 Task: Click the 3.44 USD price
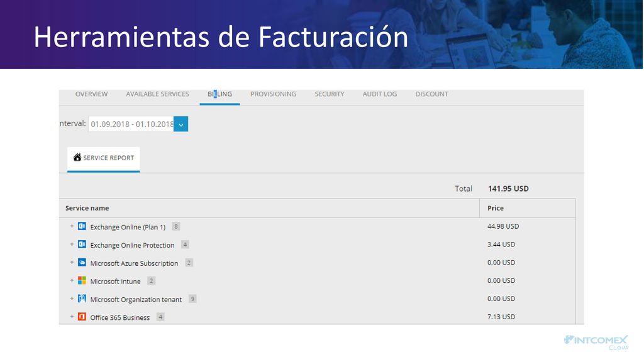tap(501, 244)
